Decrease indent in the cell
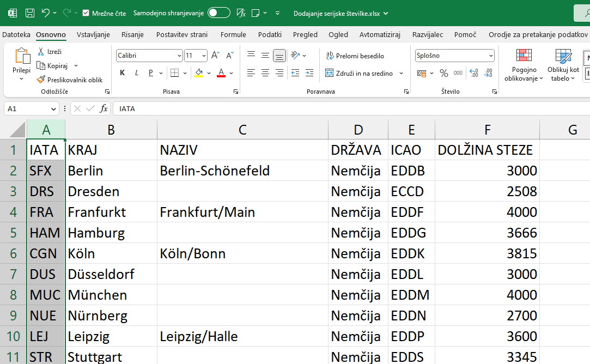This screenshot has width=590, height=364. click(x=295, y=72)
